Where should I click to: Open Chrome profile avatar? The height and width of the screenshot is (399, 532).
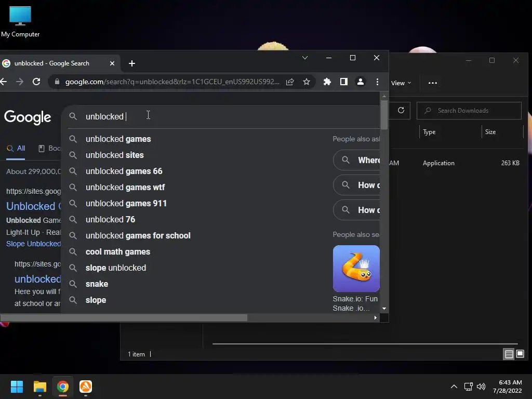(361, 82)
